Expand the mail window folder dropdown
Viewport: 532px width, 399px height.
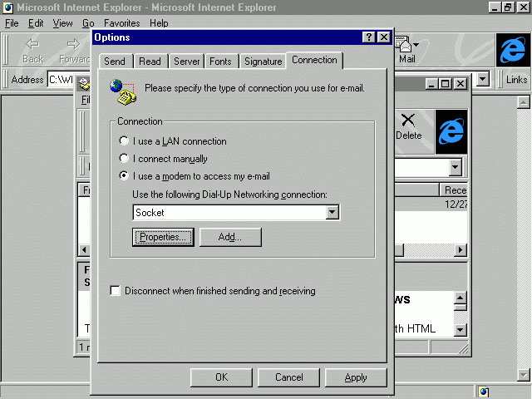point(455,167)
